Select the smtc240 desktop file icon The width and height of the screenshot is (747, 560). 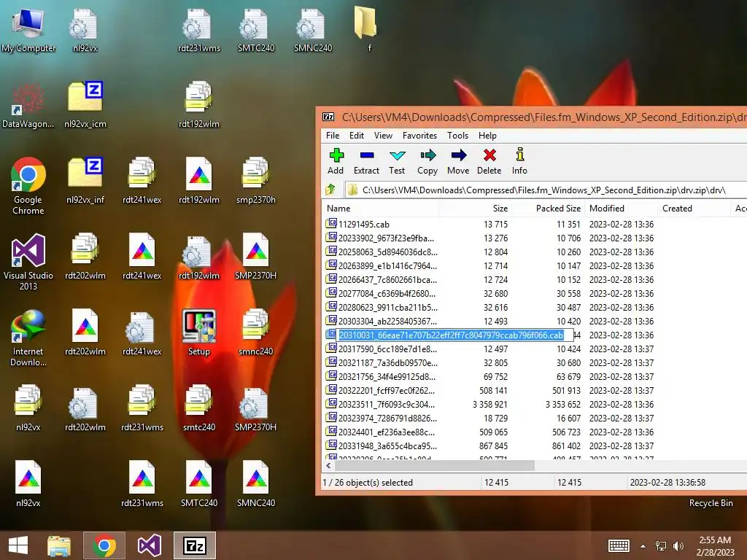[x=199, y=408]
